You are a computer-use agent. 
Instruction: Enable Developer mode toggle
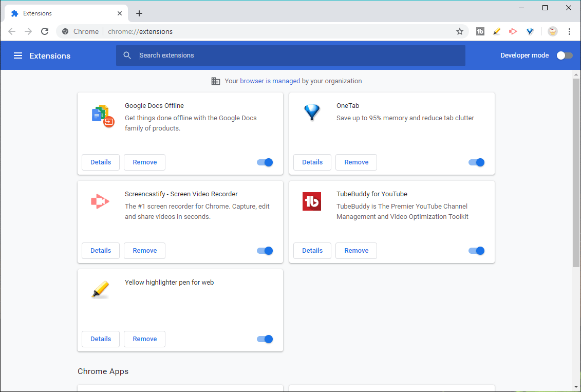pyautogui.click(x=565, y=55)
